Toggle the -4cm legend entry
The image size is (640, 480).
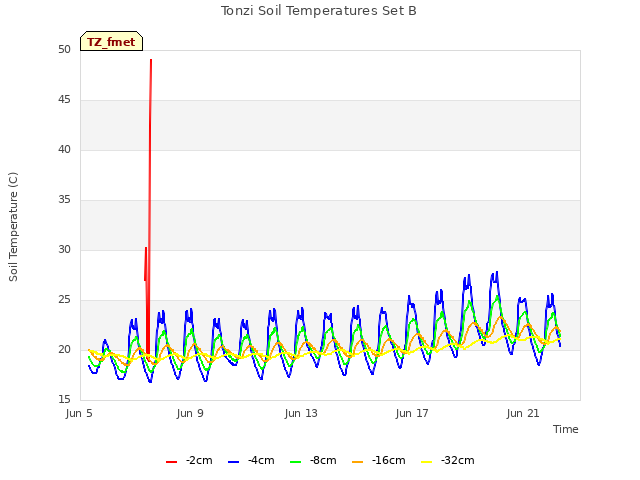(251, 461)
